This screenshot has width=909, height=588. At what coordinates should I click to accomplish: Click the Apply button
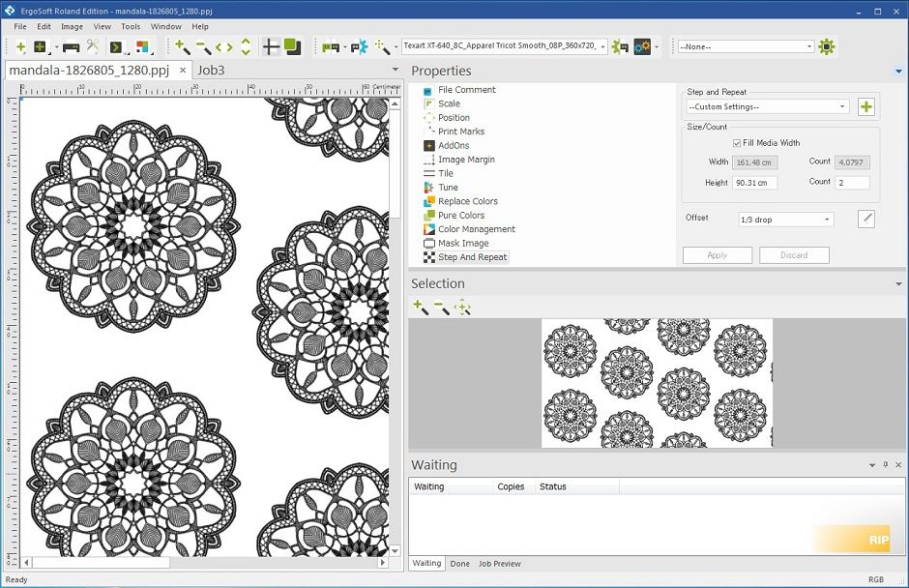point(718,255)
